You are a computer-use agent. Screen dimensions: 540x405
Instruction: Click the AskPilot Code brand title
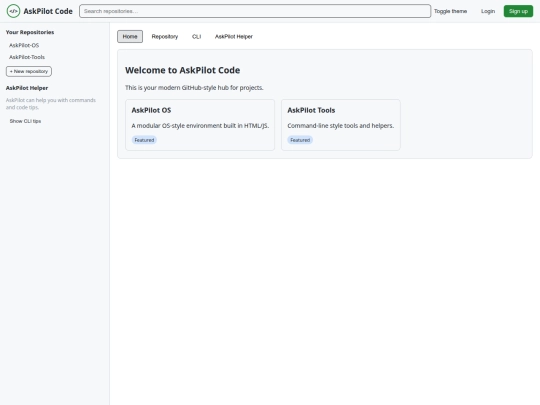pyautogui.click(x=48, y=11)
